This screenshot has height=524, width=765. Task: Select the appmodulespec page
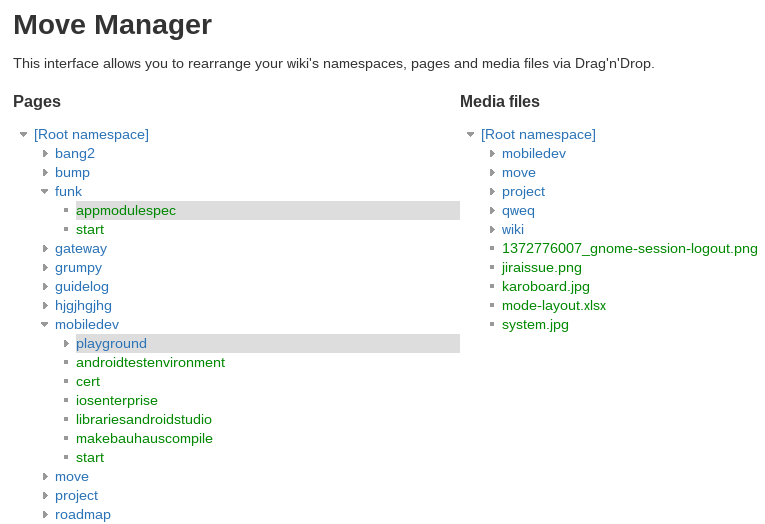click(125, 210)
